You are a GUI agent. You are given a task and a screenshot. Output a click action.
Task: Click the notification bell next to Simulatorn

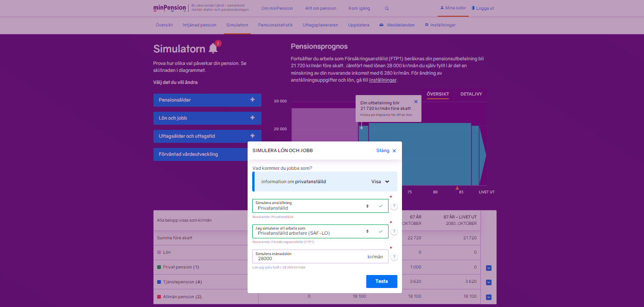pos(213,48)
